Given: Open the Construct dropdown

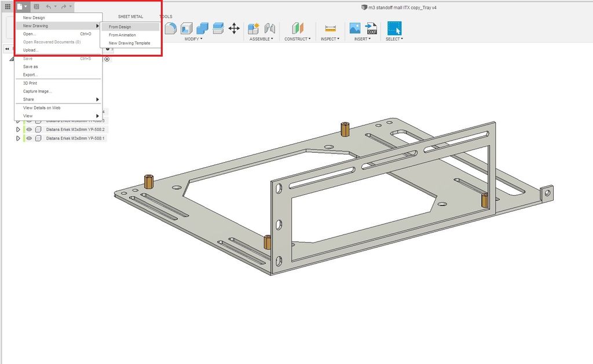Looking at the screenshot, I should point(297,39).
